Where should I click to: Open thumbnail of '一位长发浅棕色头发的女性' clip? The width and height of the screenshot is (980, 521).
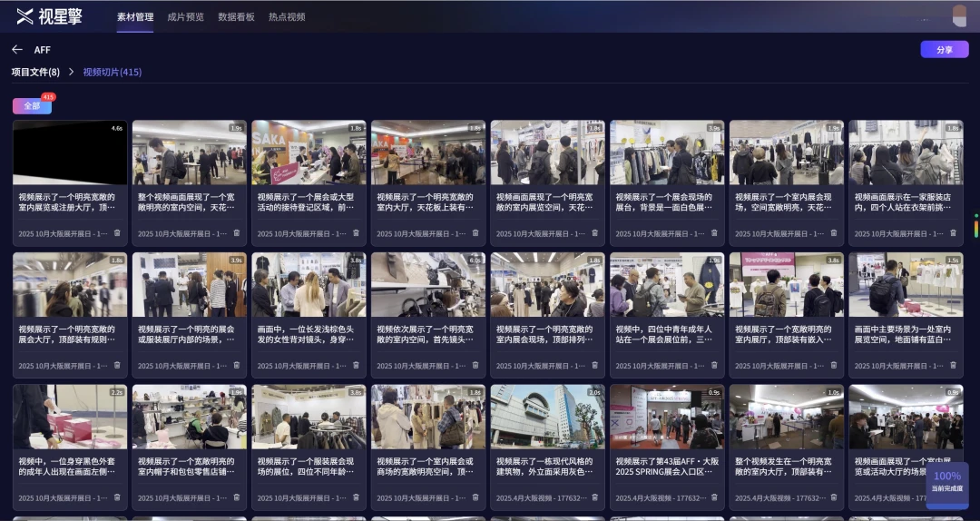pyautogui.click(x=309, y=285)
